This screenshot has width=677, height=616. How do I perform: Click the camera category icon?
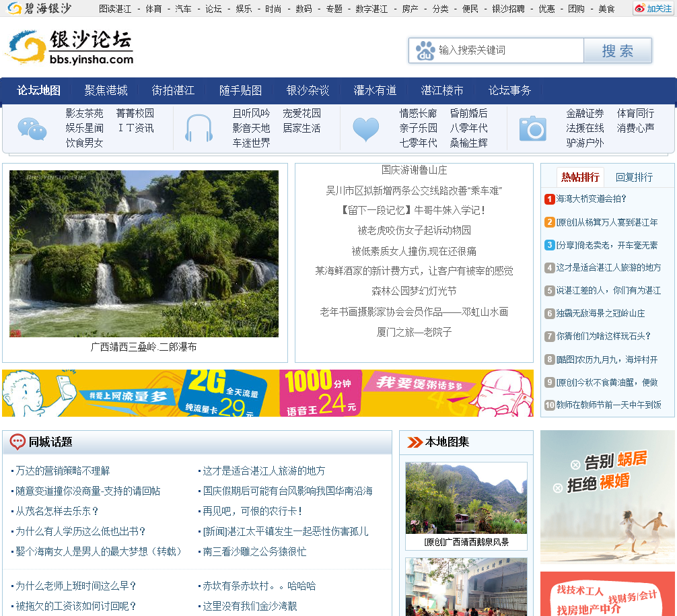point(533,129)
